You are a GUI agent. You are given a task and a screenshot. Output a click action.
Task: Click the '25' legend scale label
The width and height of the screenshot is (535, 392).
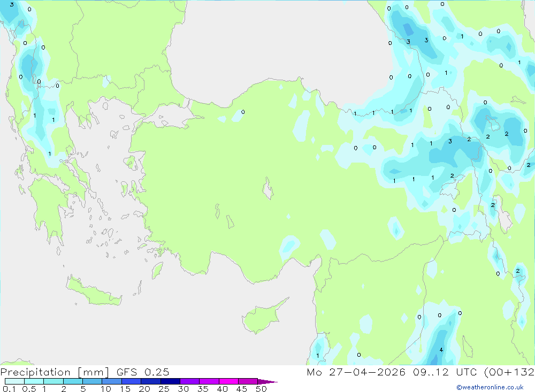click(164, 389)
